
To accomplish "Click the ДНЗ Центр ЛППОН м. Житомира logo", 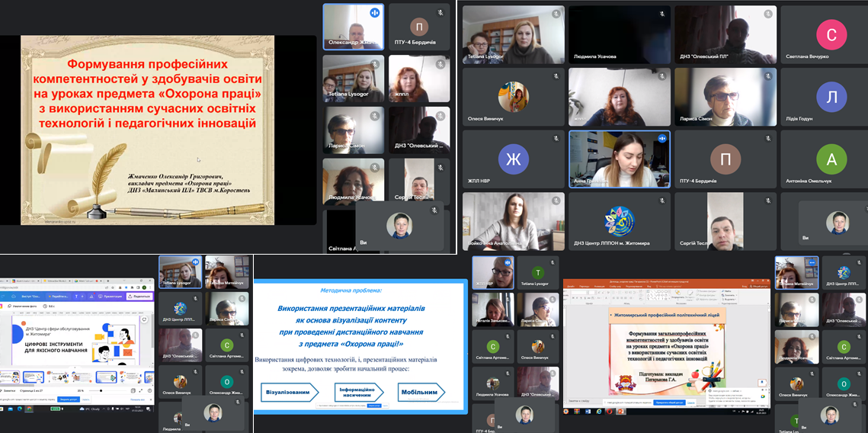I will 619,221.
